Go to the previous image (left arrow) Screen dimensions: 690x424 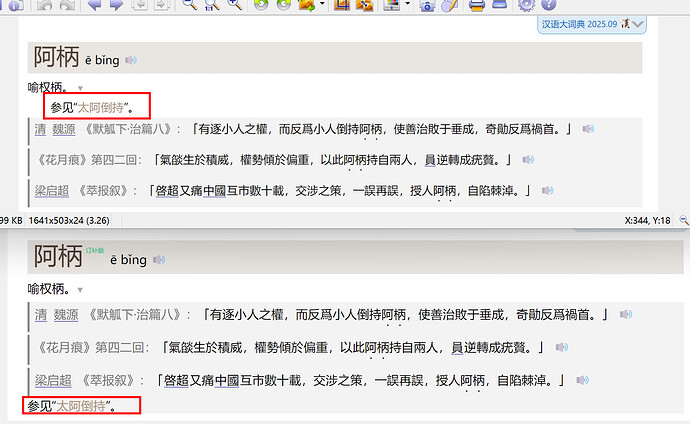click(94, 5)
